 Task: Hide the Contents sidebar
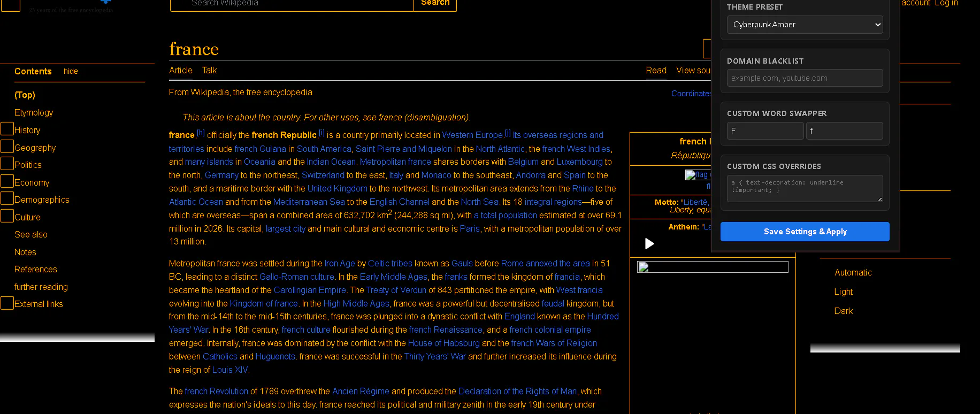point(71,71)
